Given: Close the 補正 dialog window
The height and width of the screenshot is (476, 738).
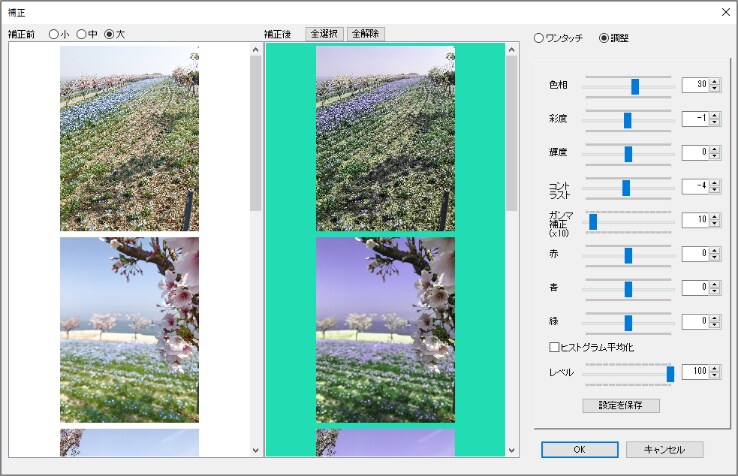Looking at the screenshot, I should pyautogui.click(x=726, y=12).
